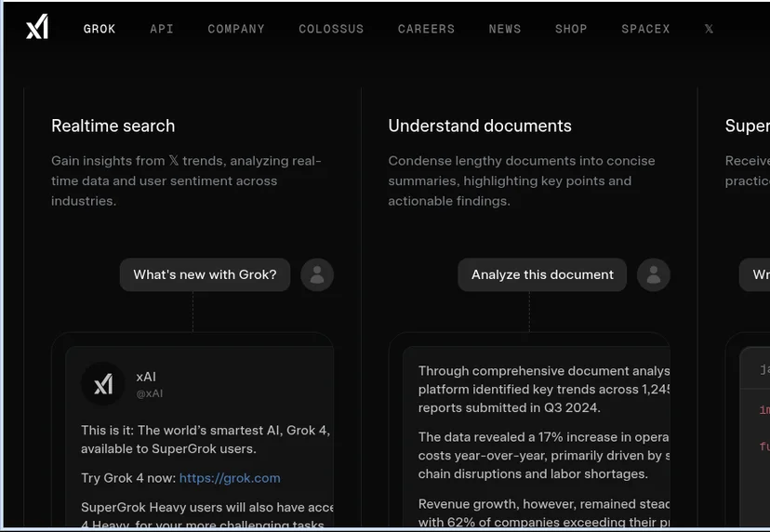
Task: Click paragraph starting "Through comprehensive document"
Action: coord(544,389)
